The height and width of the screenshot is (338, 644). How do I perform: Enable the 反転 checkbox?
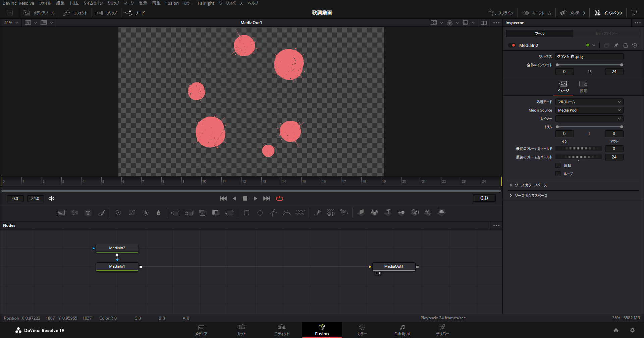(558, 165)
